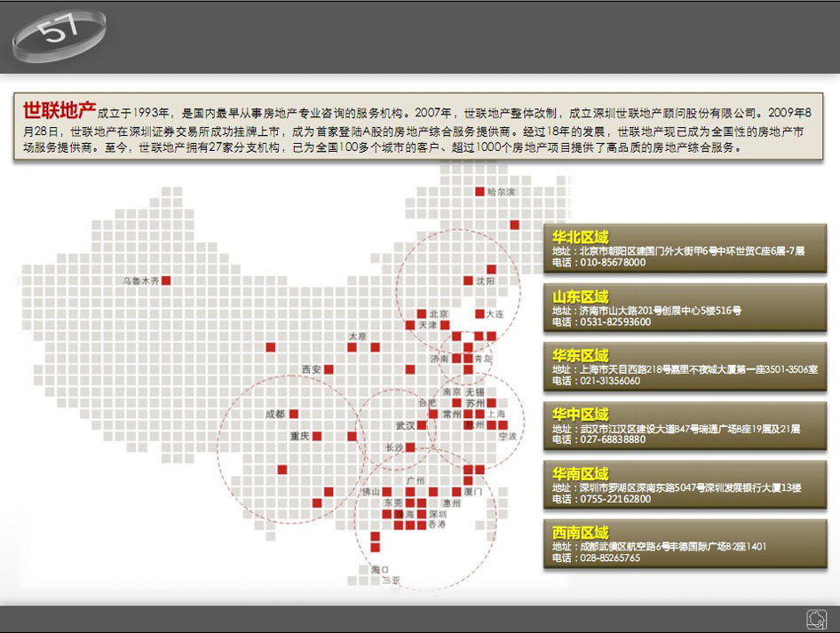Click the phone number 027-68838880
Viewport: 840px width, 633px height.
pos(613,439)
